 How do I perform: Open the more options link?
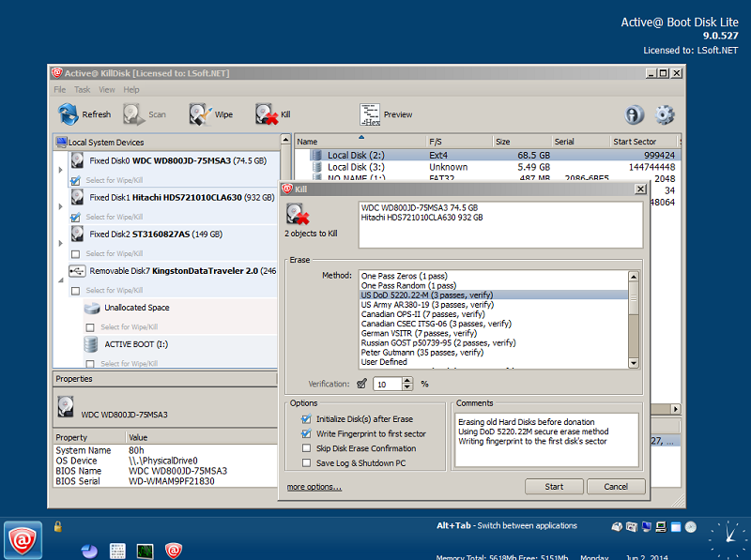tap(314, 487)
